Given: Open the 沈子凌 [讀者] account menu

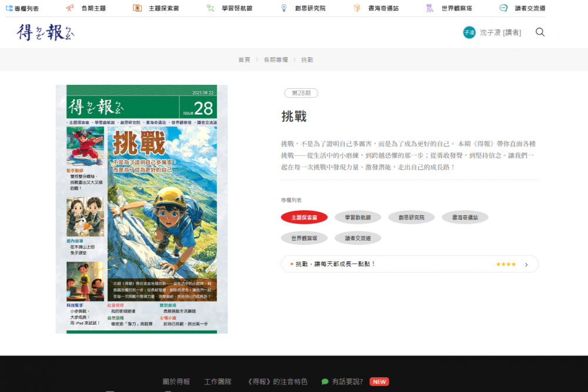Looking at the screenshot, I should [x=500, y=32].
